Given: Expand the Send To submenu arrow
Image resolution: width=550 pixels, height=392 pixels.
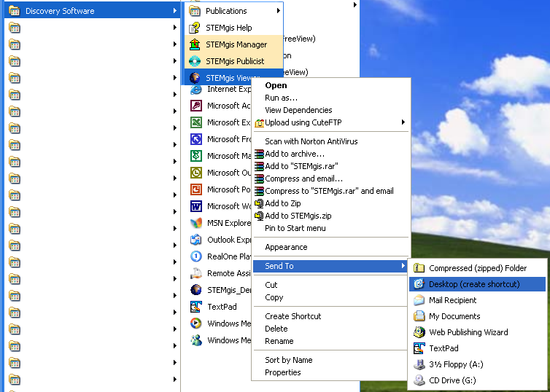Looking at the screenshot, I should pos(403,266).
